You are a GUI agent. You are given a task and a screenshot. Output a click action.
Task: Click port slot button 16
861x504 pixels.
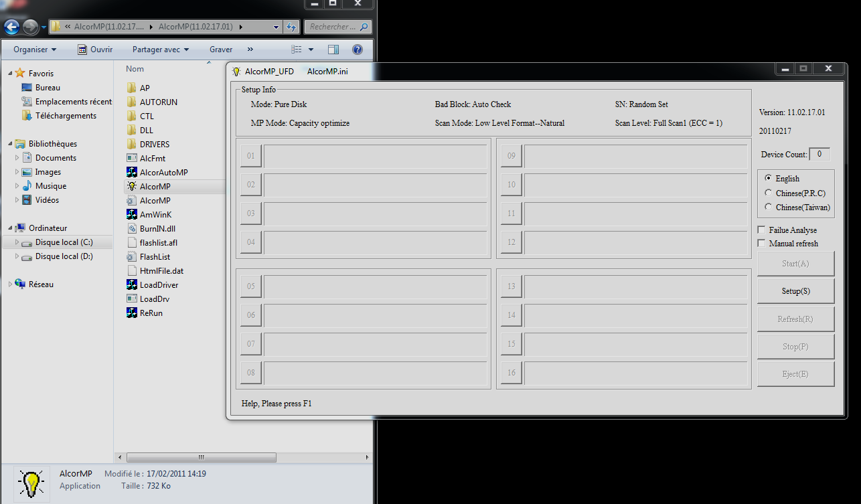pyautogui.click(x=512, y=372)
